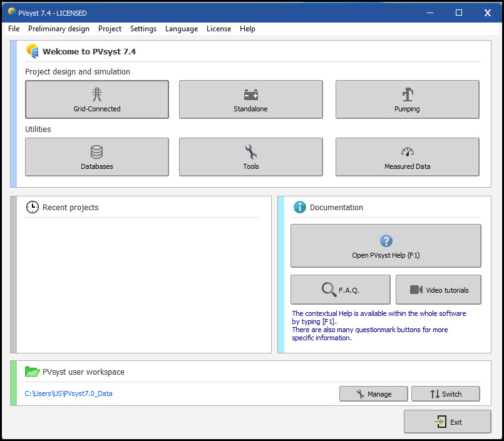This screenshot has height=441, width=504.
Task: Open the Measured Data utility
Action: click(407, 157)
